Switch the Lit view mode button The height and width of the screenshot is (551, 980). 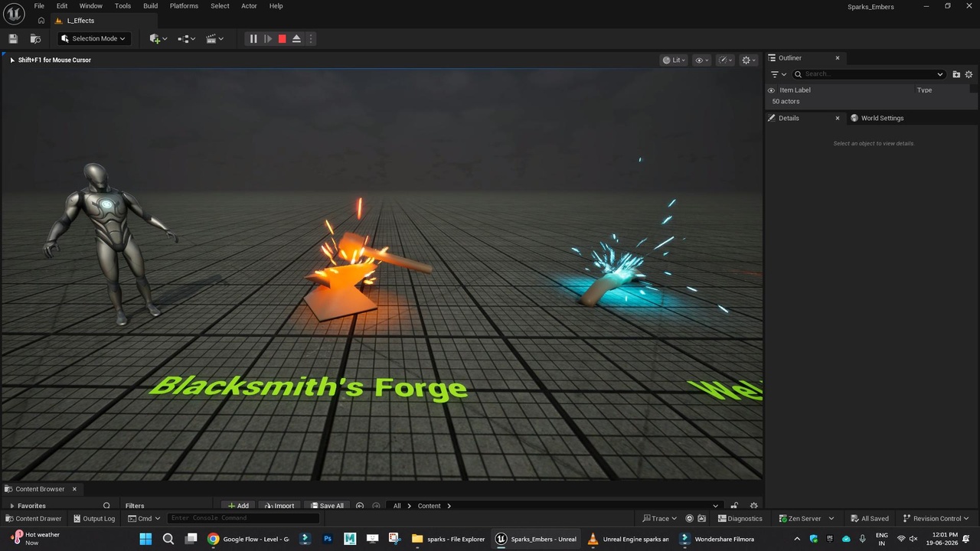[674, 60]
